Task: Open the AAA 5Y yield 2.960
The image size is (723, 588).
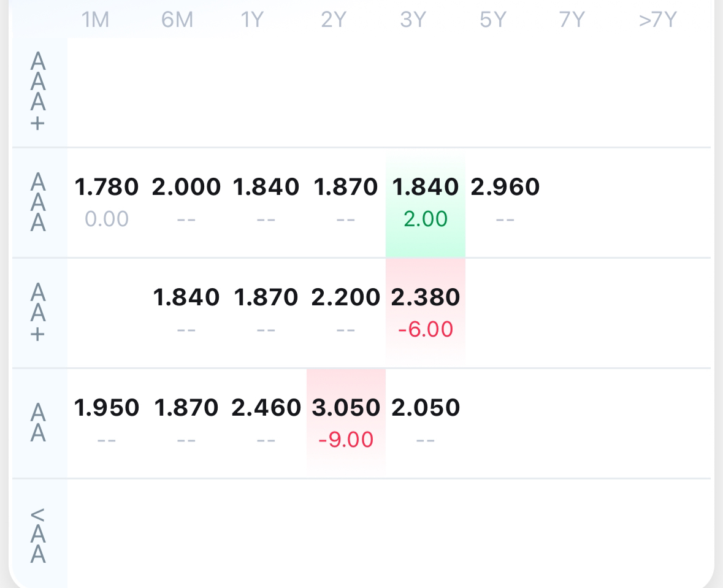Action: pyautogui.click(x=505, y=187)
